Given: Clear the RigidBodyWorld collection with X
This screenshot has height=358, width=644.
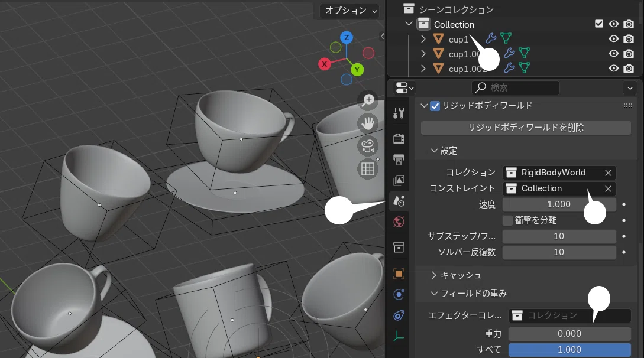Looking at the screenshot, I should 608,173.
